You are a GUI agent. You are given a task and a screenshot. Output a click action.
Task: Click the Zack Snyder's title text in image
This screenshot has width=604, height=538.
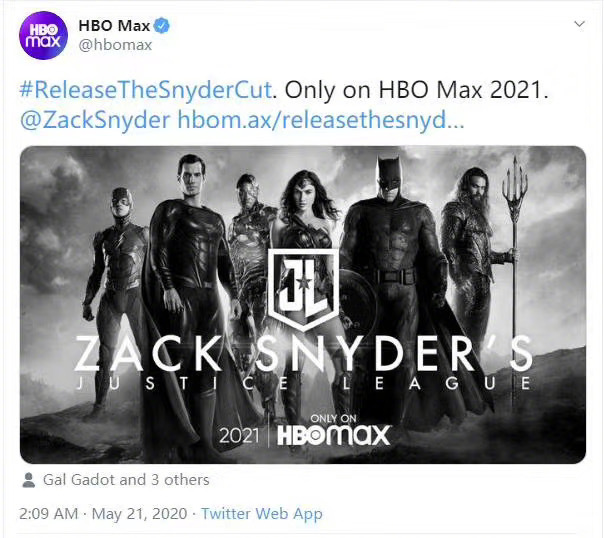click(x=304, y=353)
